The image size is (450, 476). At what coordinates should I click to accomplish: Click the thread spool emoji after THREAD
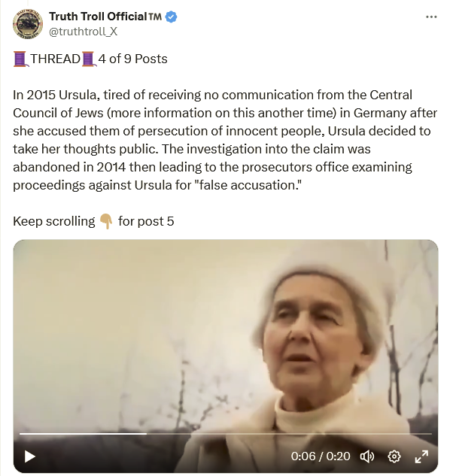click(x=89, y=59)
